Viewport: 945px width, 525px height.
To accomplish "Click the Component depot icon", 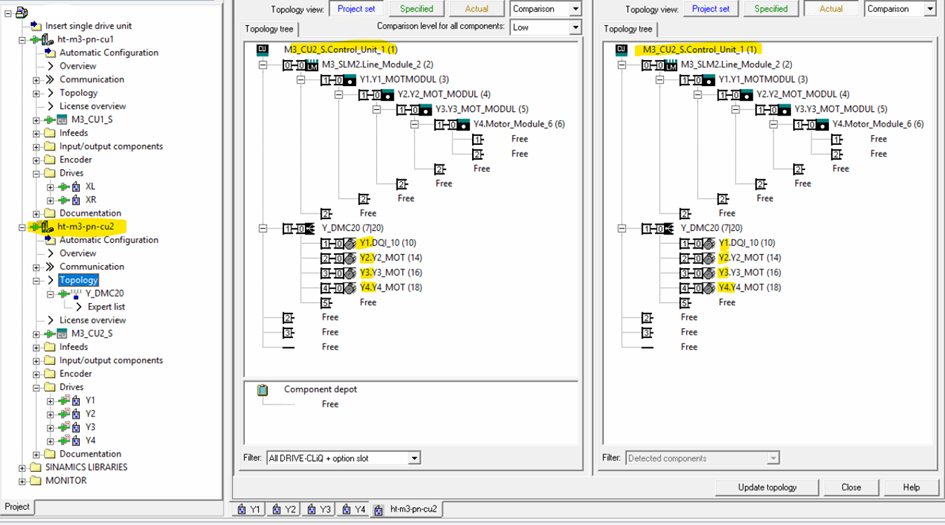I will (x=263, y=390).
